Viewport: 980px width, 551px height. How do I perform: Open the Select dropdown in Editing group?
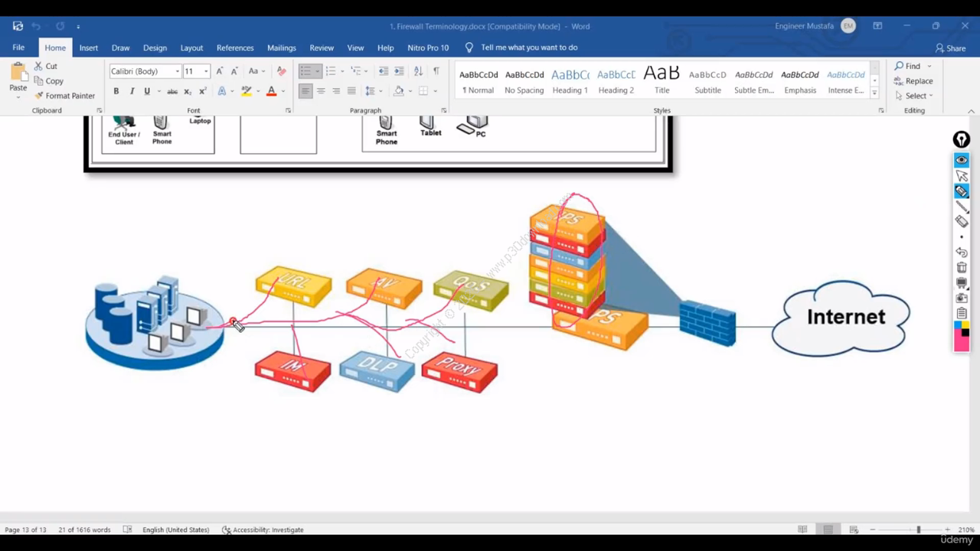point(915,96)
